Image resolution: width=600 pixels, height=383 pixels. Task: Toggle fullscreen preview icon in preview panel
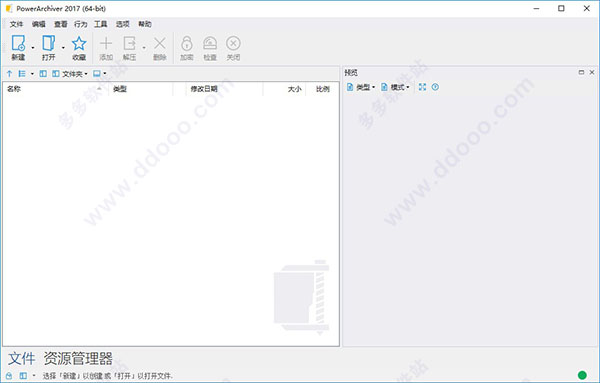(422, 87)
